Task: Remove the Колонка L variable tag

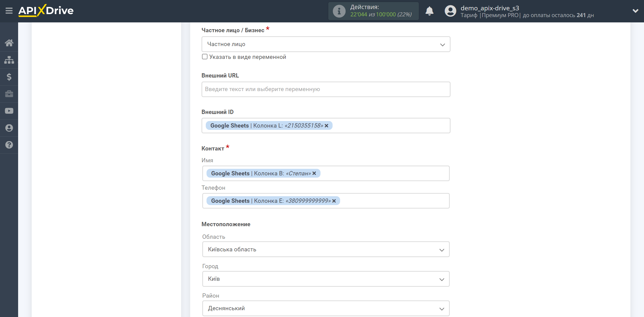Action: click(327, 126)
